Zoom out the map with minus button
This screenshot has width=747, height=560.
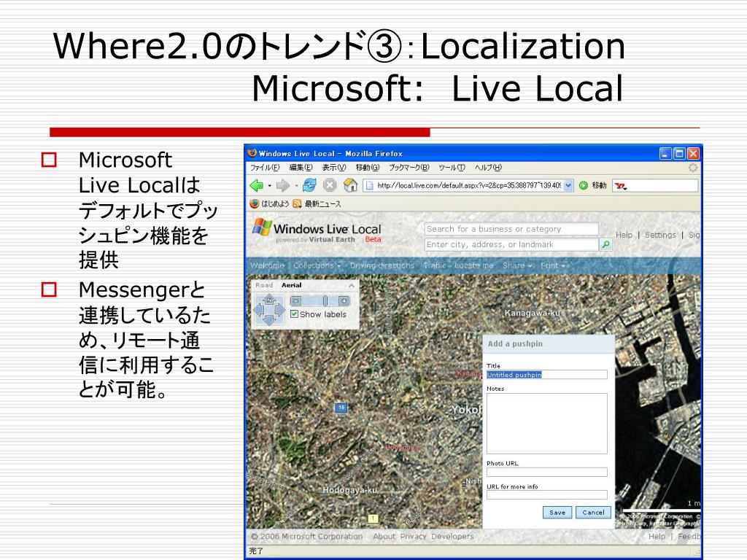coord(296,301)
